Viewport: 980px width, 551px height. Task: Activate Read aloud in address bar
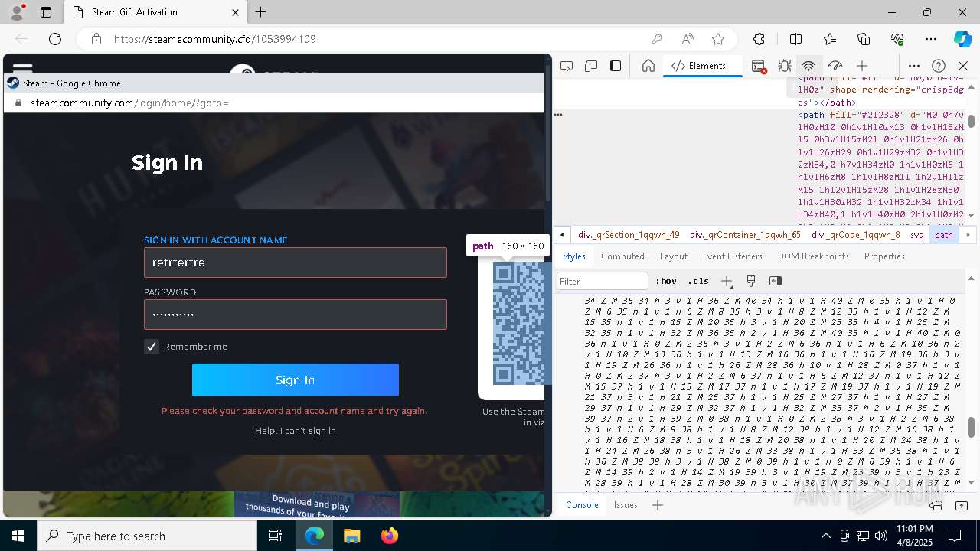click(688, 39)
